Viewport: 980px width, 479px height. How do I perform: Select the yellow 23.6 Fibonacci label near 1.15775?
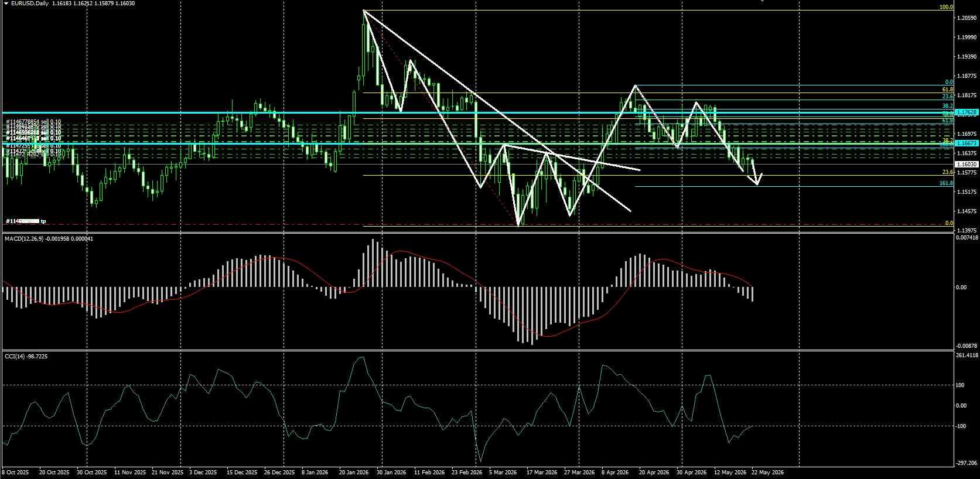pyautogui.click(x=948, y=173)
